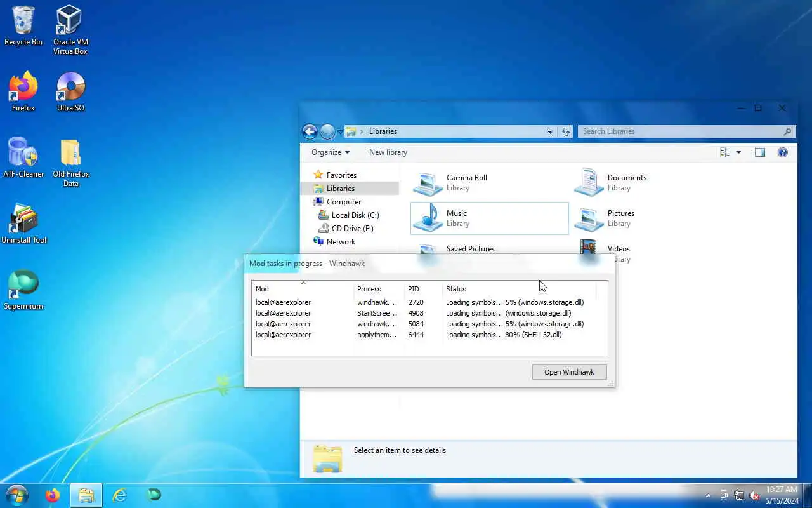Image resolution: width=812 pixels, height=508 pixels.
Task: Click the Windows Start orb
Action: [16, 495]
